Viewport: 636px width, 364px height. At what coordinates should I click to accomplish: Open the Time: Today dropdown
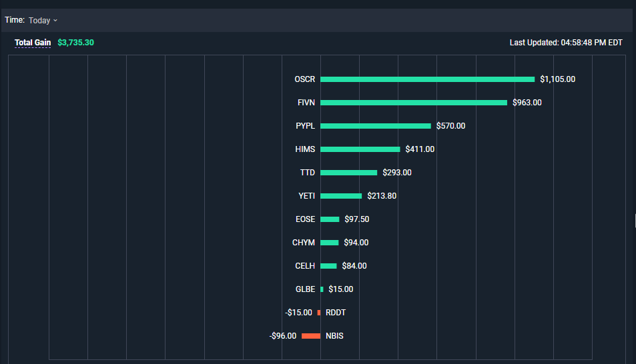(43, 20)
